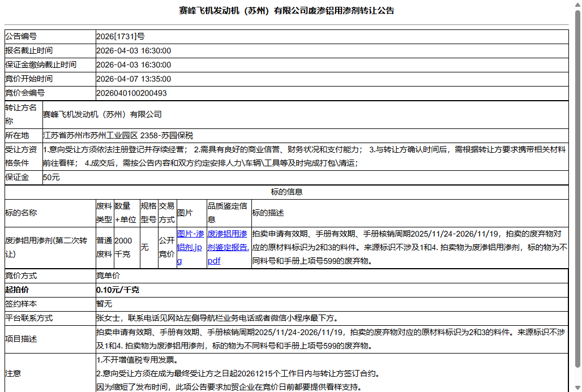Image resolution: width=582 pixels, height=392 pixels.
Task: Click the 公告编号 label cell
Action: (x=50, y=36)
